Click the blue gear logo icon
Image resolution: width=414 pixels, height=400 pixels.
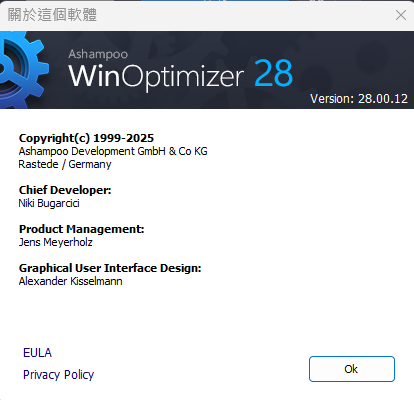[23, 70]
